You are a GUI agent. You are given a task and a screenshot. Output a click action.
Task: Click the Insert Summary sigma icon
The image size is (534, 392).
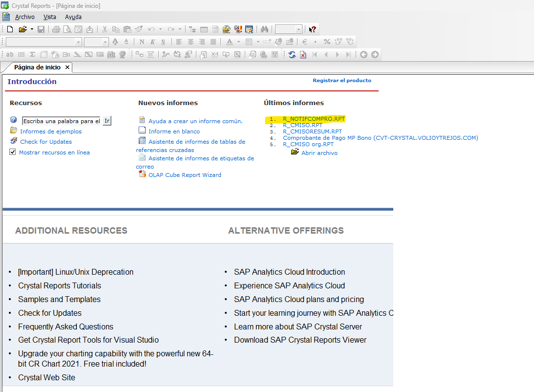pos(32,54)
